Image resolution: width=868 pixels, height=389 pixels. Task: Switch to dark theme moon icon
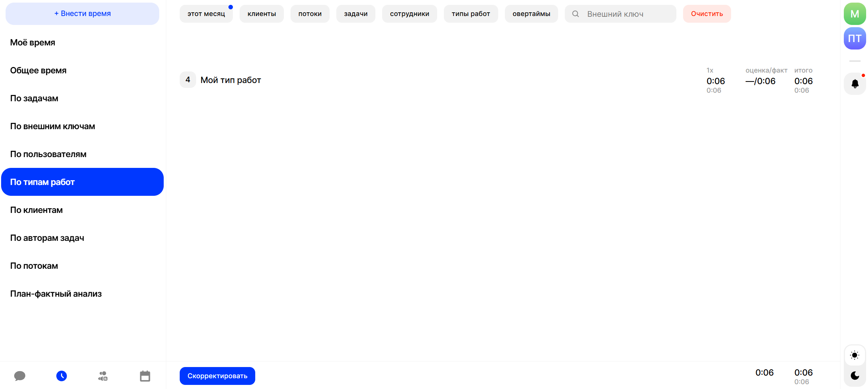coord(855,376)
